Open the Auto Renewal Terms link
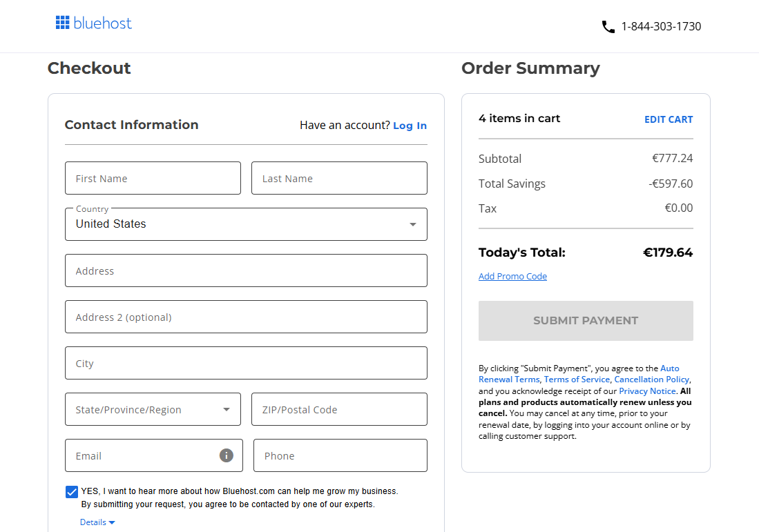The width and height of the screenshot is (759, 532). coord(669,368)
